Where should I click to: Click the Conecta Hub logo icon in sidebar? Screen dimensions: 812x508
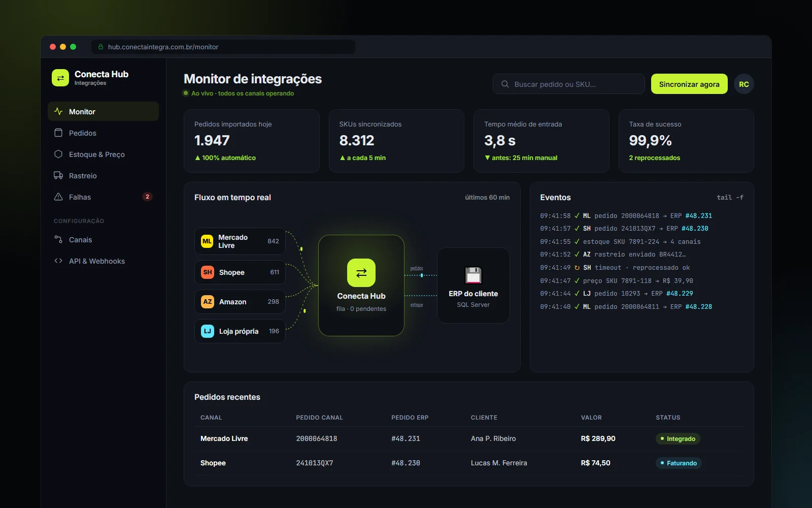[60, 78]
